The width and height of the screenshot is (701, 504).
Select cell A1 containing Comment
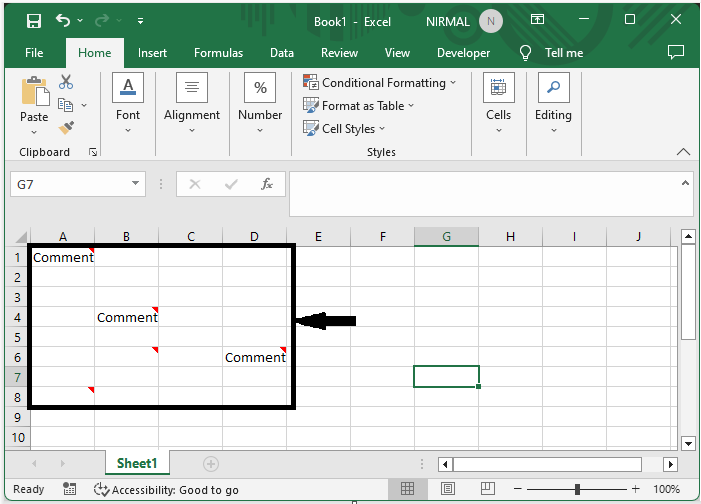coord(63,257)
